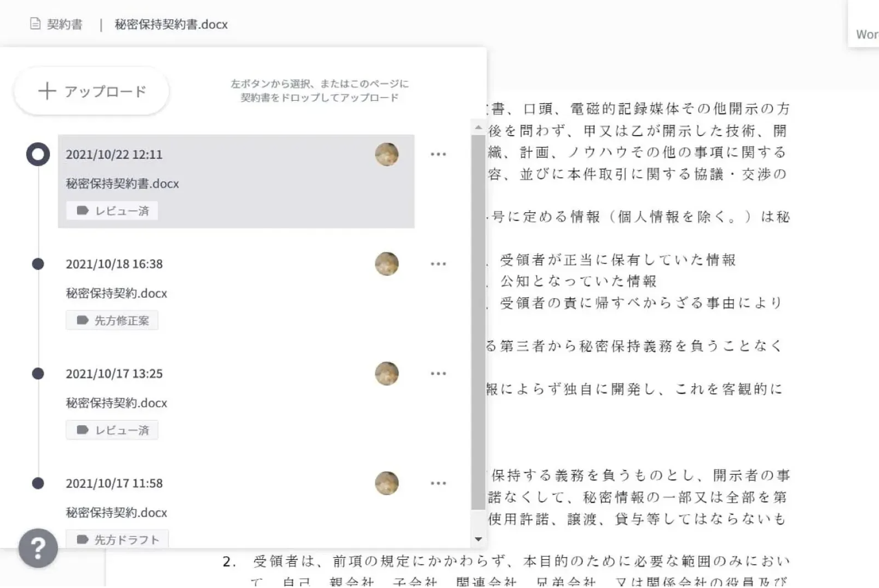Click the 先方修正案 tag
879x588 pixels.
[x=112, y=321]
